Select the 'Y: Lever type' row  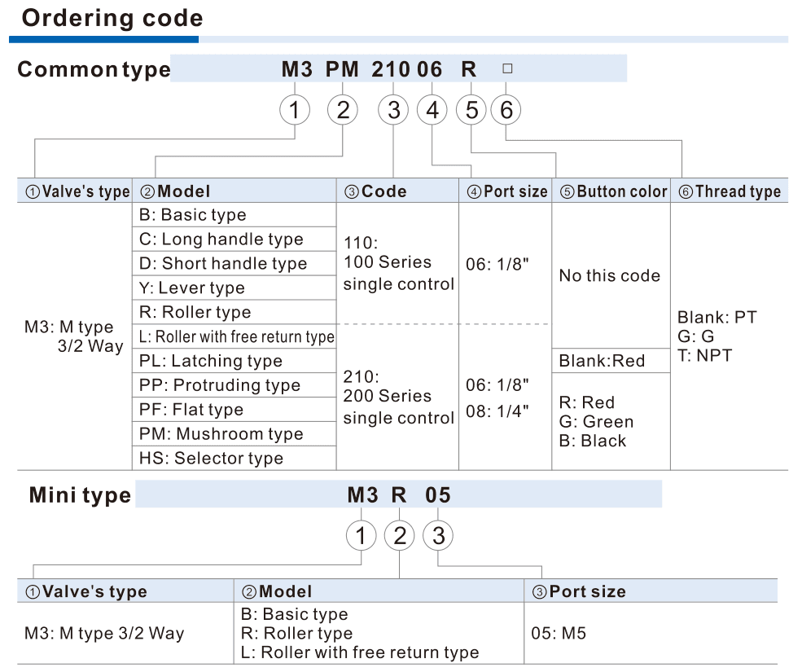pyautogui.click(x=234, y=288)
